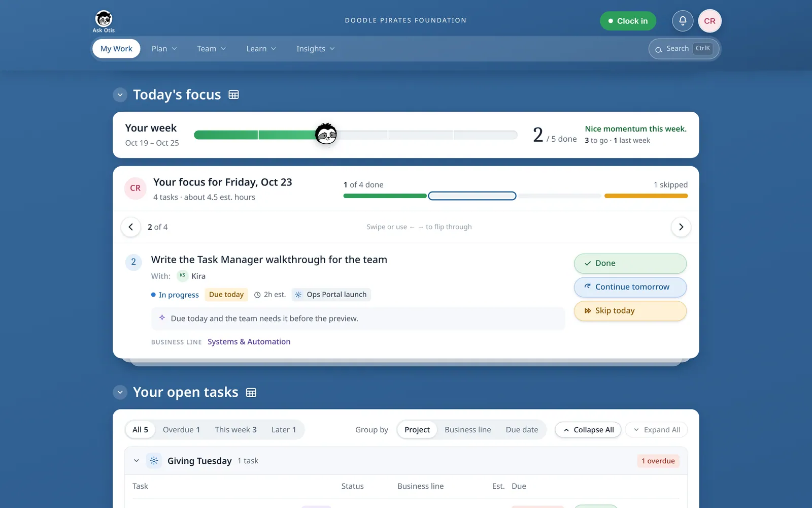
Task: Open the Plan dropdown menu
Action: click(164, 49)
